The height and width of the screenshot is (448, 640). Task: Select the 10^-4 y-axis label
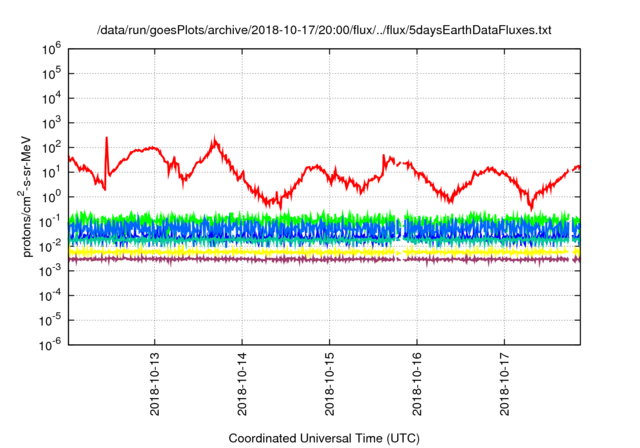click(51, 296)
